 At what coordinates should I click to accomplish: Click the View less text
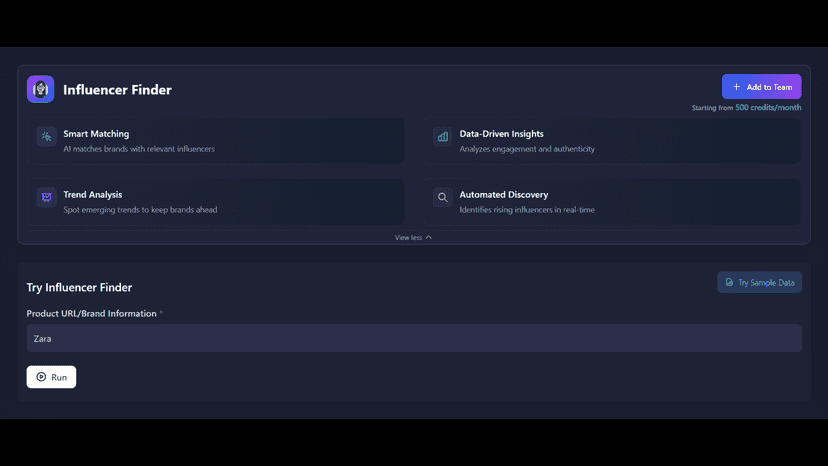click(408, 237)
